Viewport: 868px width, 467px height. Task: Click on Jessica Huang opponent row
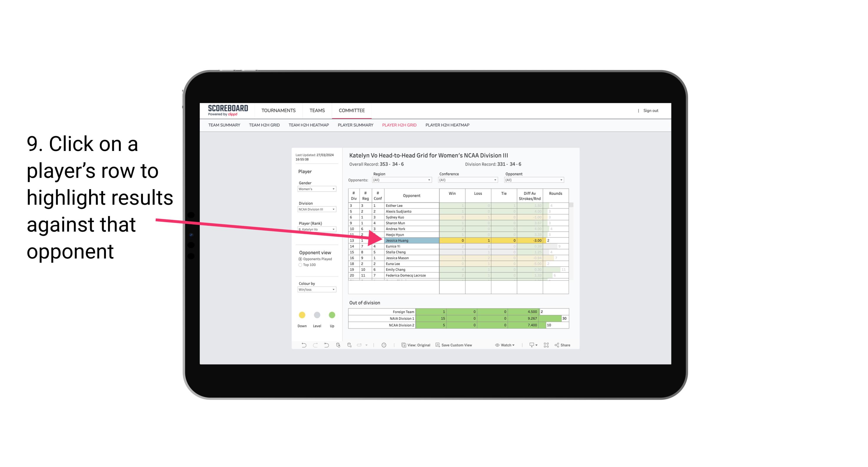pos(411,240)
